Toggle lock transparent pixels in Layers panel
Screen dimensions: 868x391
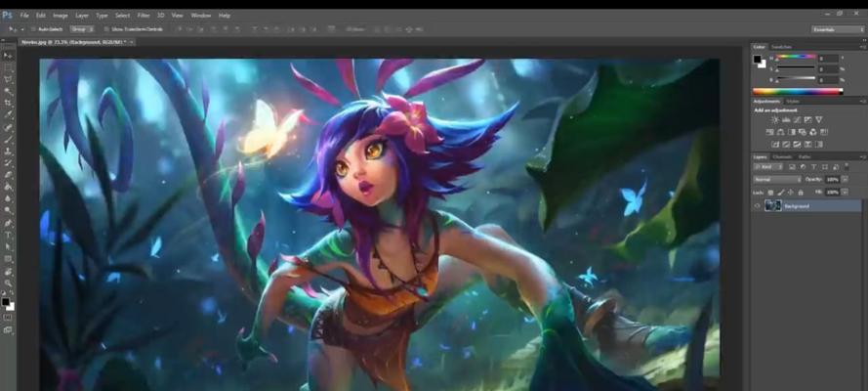tap(770, 193)
